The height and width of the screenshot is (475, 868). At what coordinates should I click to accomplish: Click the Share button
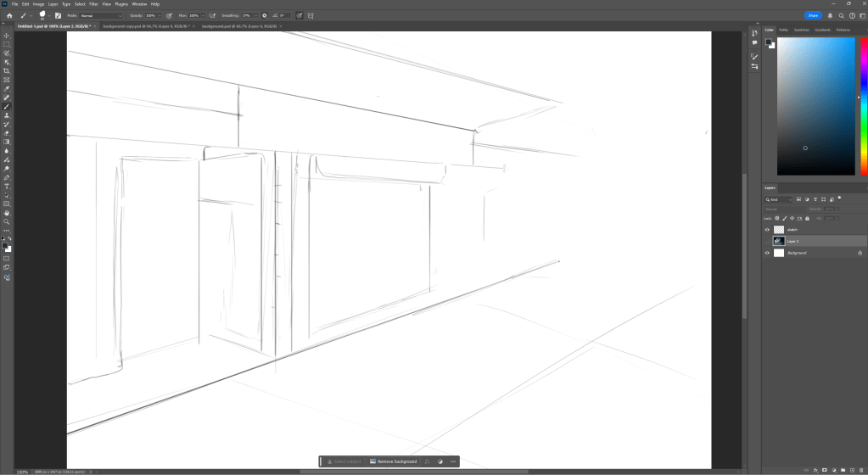[x=813, y=15]
